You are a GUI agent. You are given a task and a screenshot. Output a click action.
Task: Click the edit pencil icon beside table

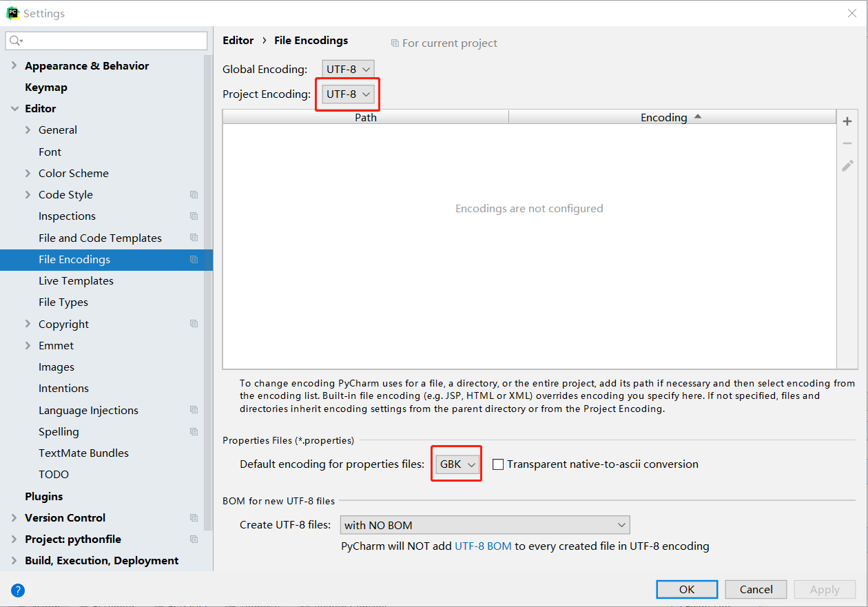[x=847, y=165]
